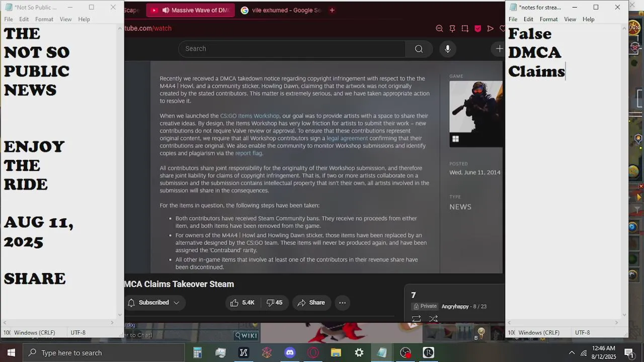
Task: Click the snapshot selection icon in the address bar
Action: (465, 29)
